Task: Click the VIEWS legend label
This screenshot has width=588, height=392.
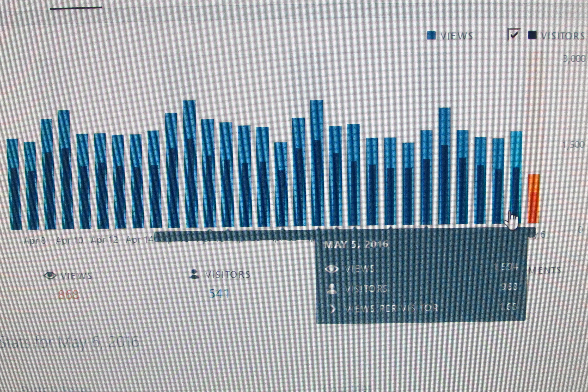Action: coord(457,36)
